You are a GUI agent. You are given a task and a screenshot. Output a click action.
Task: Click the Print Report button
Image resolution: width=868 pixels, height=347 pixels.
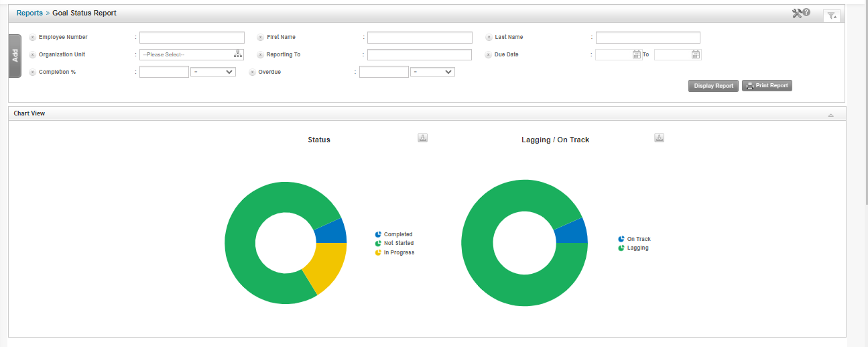pos(767,86)
